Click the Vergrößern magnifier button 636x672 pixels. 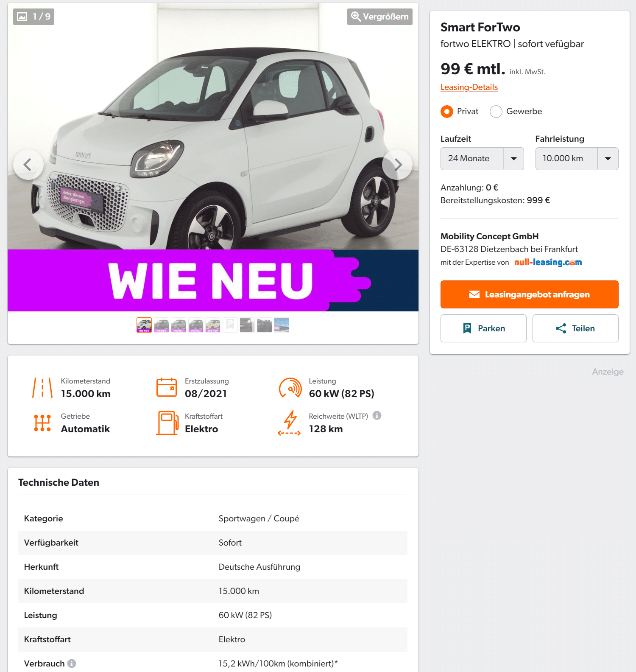click(x=380, y=17)
